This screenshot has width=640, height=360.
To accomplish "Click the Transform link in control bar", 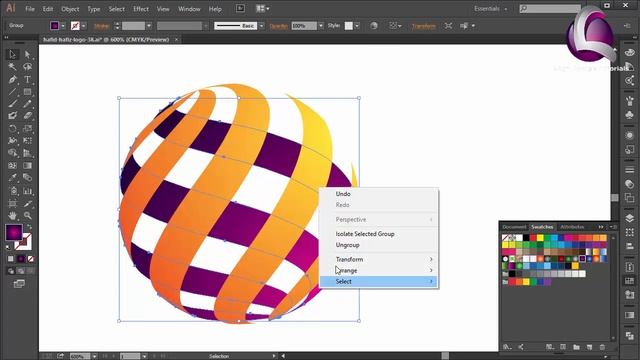I will point(424,26).
